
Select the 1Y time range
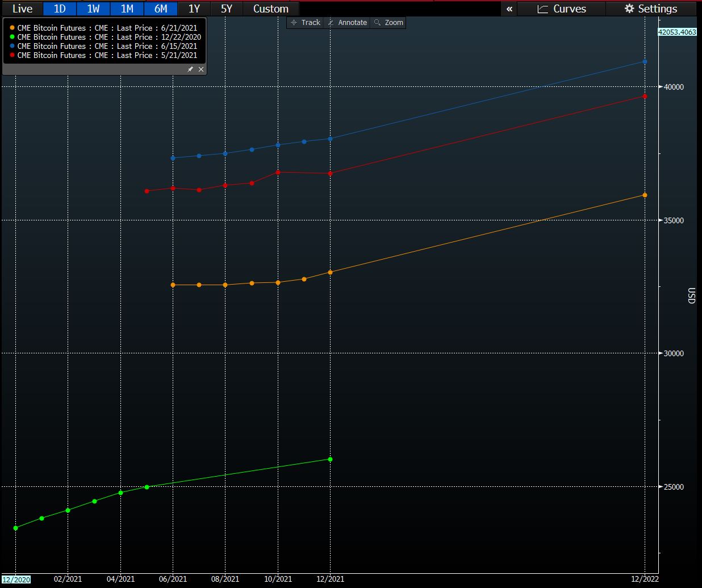(194, 9)
